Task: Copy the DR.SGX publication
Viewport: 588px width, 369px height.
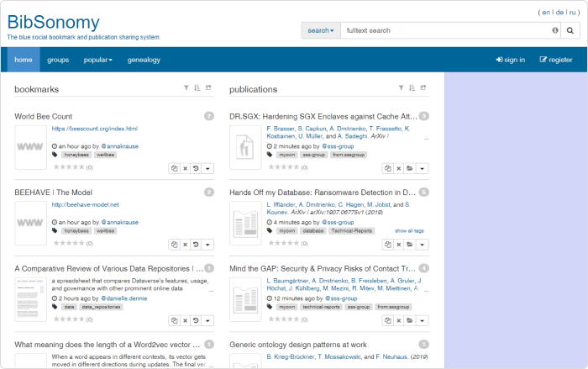Action: [x=388, y=169]
